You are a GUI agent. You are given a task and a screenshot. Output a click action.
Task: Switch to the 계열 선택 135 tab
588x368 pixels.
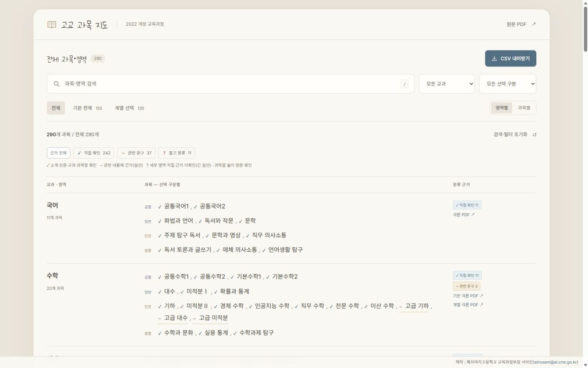(x=129, y=108)
